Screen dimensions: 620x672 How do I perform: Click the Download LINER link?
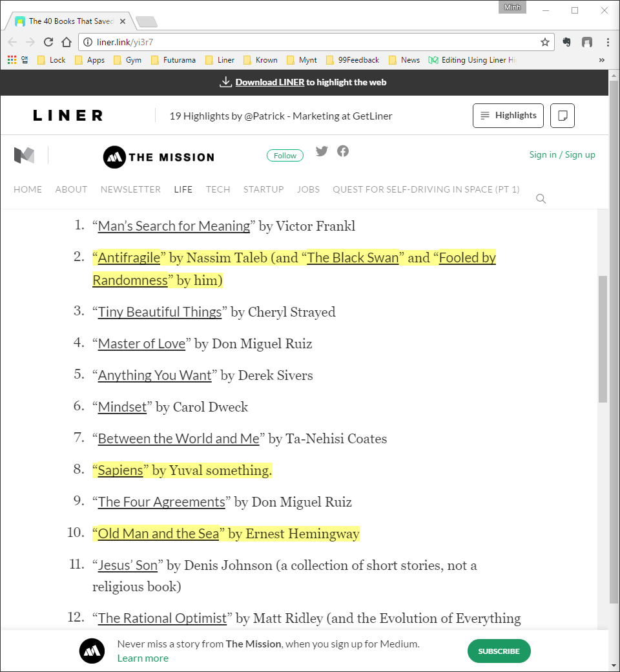point(269,82)
